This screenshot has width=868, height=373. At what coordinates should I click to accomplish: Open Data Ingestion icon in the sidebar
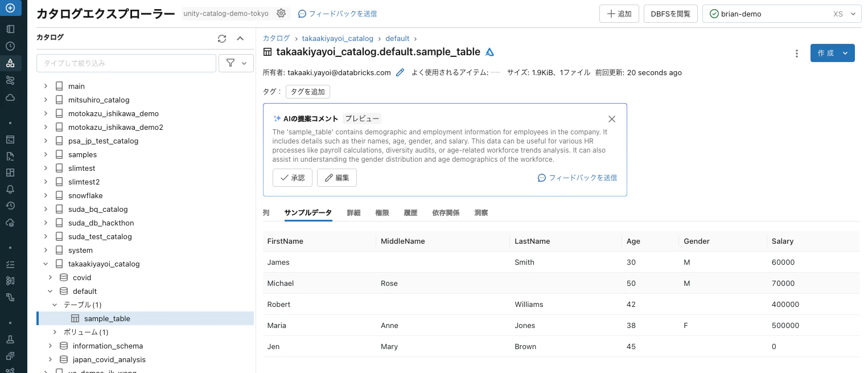coord(10,281)
